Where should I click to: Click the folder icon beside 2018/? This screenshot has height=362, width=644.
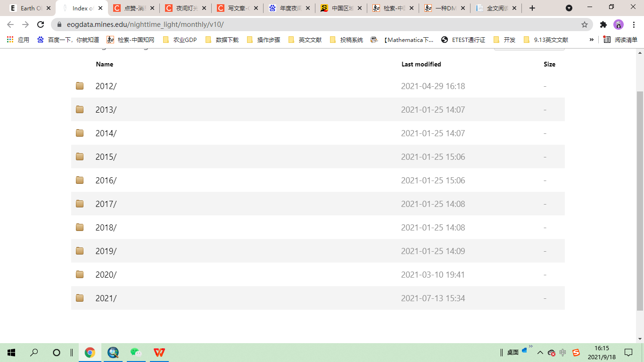tap(80, 227)
